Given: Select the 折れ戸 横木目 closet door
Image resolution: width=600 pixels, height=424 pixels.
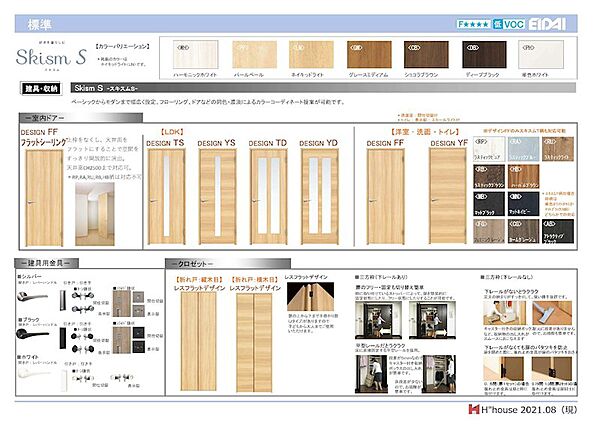Looking at the screenshot, I should coord(254,342).
